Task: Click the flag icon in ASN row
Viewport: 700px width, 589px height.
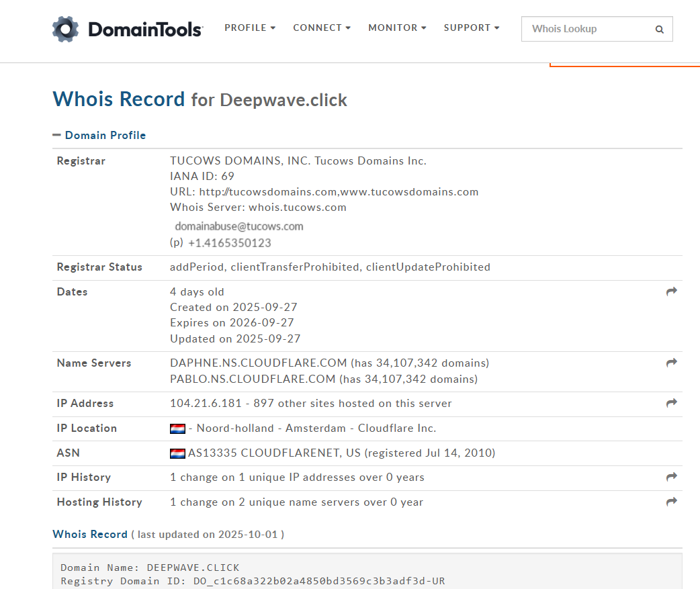Action: click(177, 454)
